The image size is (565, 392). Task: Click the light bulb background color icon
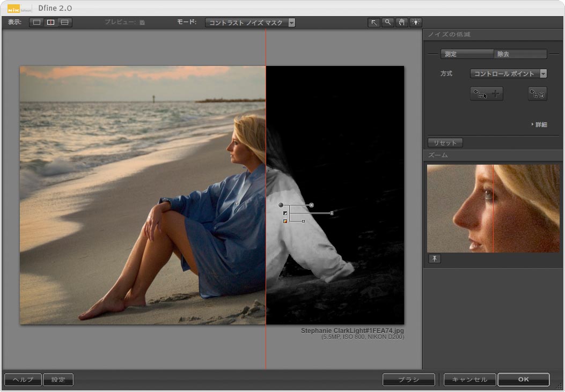point(416,23)
